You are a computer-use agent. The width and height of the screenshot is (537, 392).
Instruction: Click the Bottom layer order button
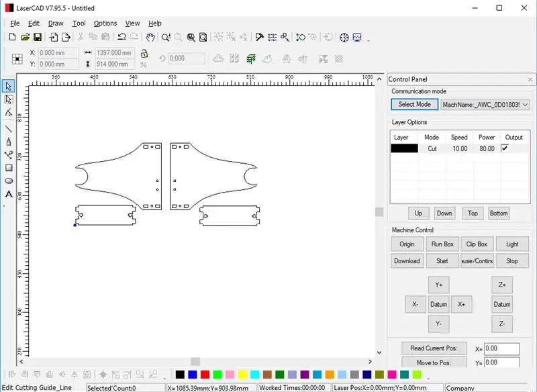click(x=499, y=213)
